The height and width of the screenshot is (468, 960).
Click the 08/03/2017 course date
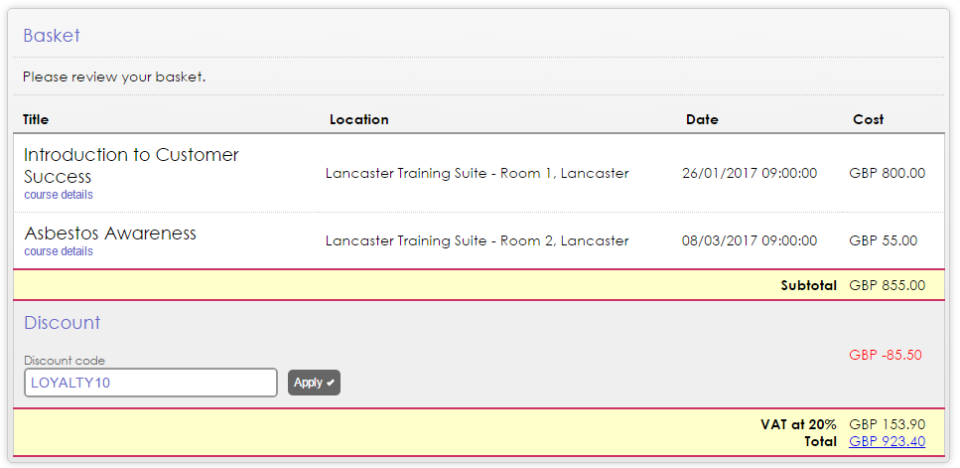749,240
